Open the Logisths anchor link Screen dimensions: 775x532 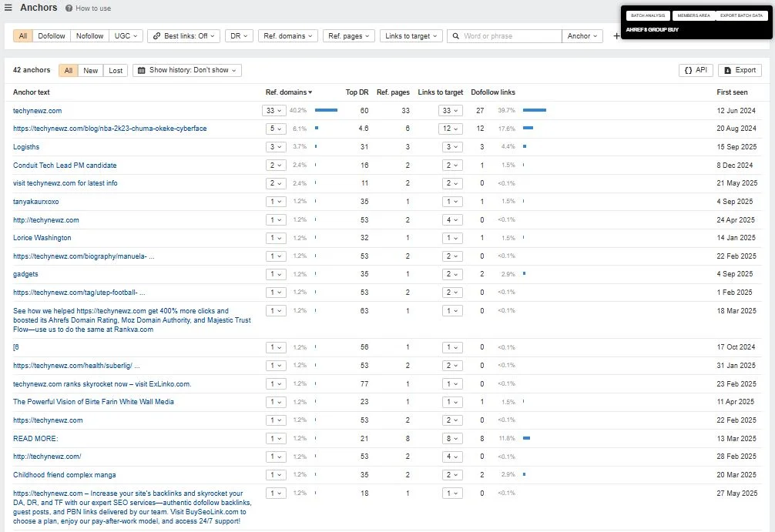click(x=26, y=147)
